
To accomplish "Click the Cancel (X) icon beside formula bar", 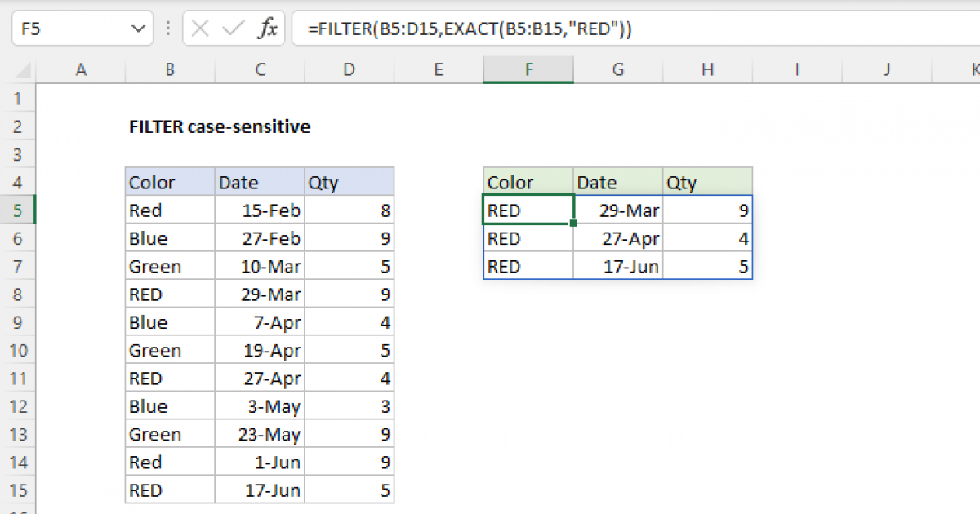I will (x=198, y=28).
